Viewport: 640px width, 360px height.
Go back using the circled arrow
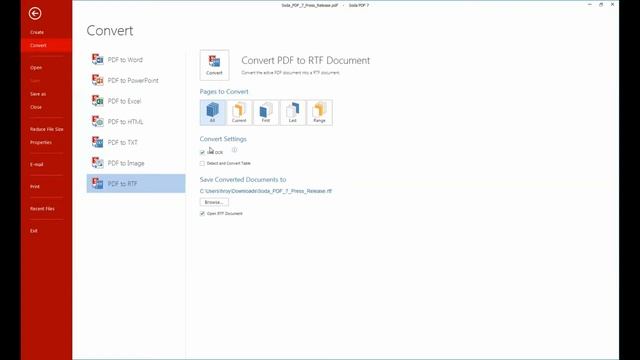[x=35, y=13]
